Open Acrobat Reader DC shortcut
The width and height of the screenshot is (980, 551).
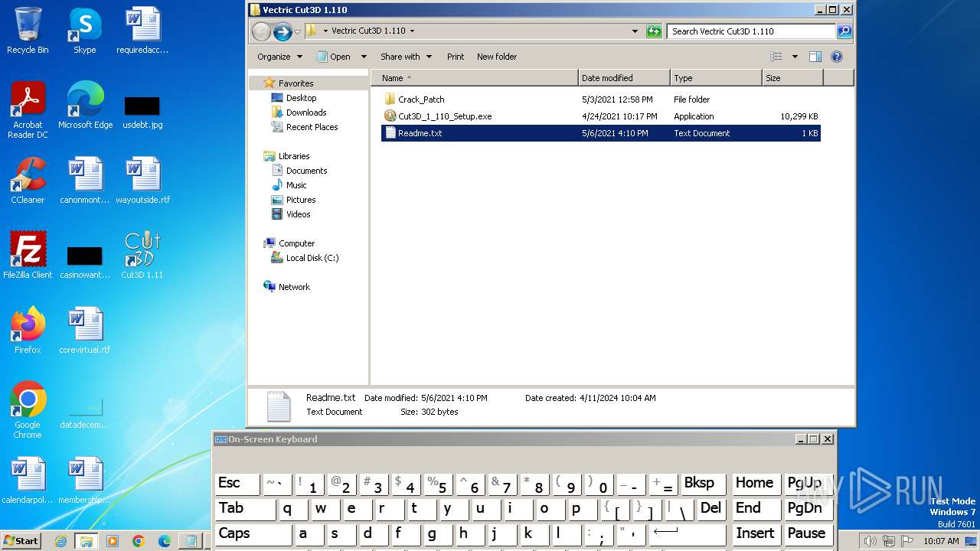coord(28,110)
